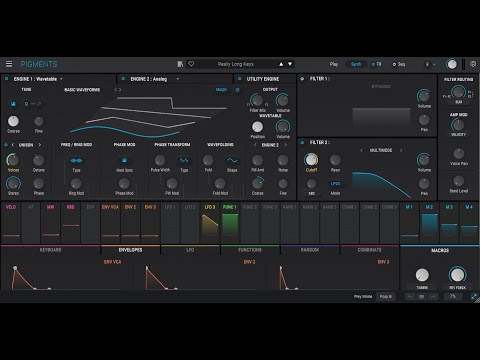Select next wavetable with right arrow

coord(120,90)
